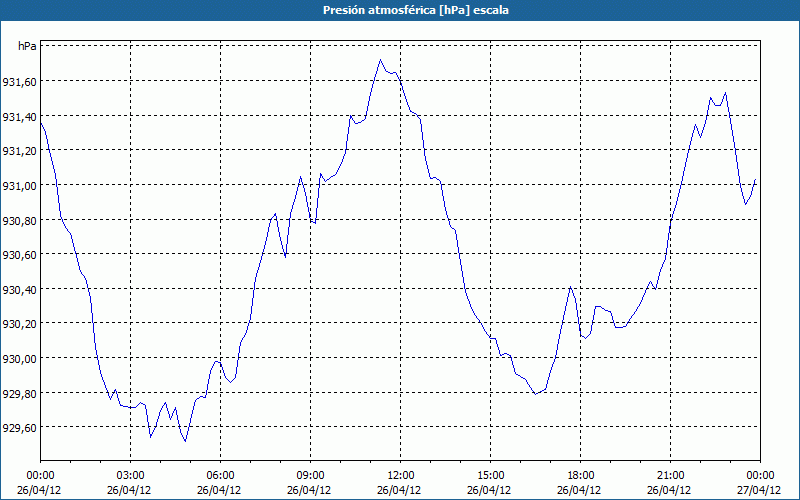
Task: Select the 931,20 y-axis value
Action: tap(19, 151)
